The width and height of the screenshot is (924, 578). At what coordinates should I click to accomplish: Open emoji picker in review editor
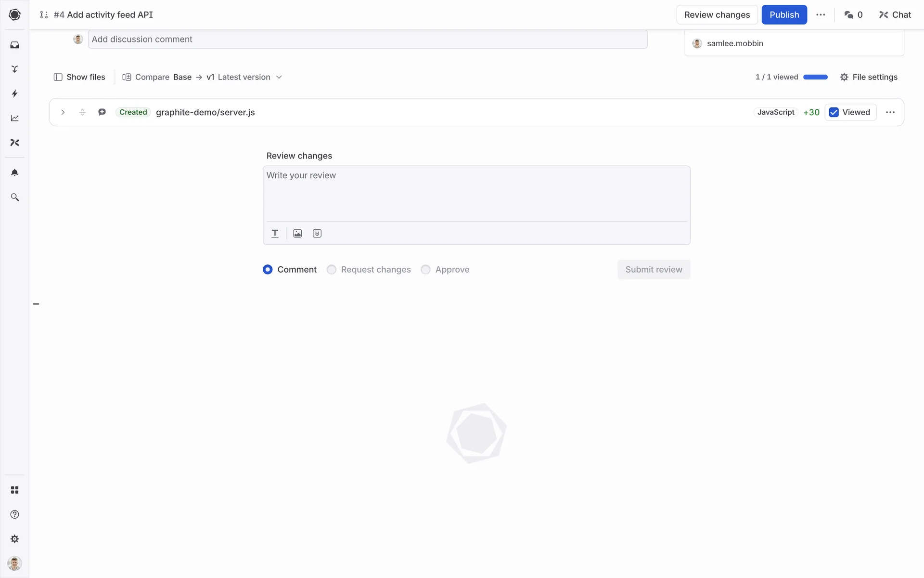coord(317,233)
